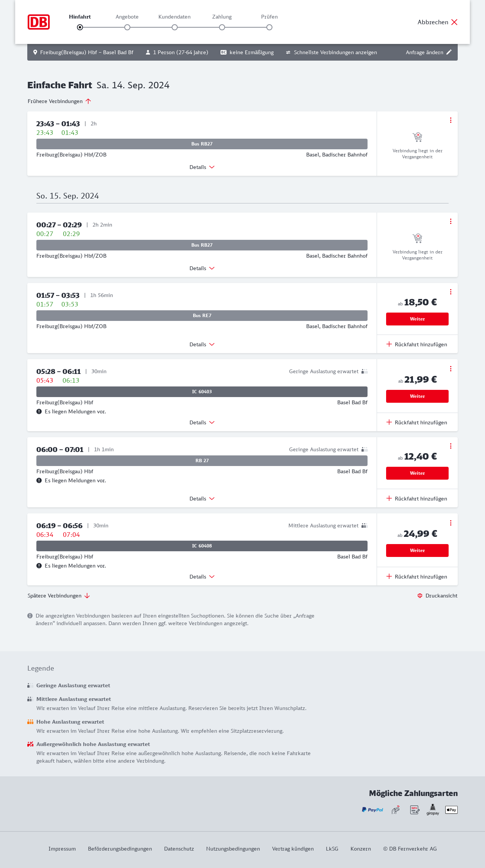Open the Datenschutz footer link
Image resolution: width=485 pixels, height=868 pixels.
point(179,849)
